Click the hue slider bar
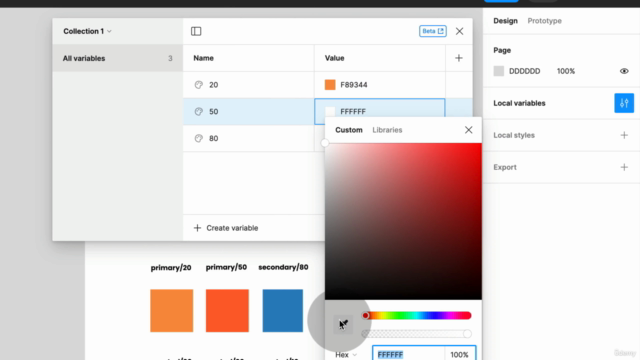 click(x=417, y=316)
